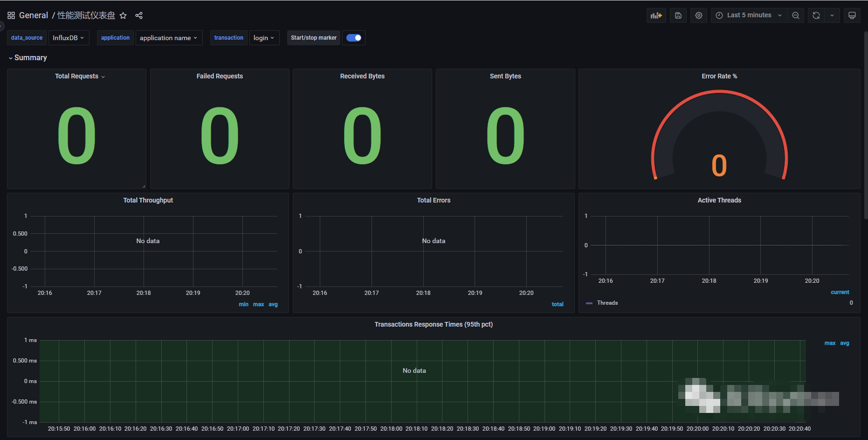This screenshot has height=440, width=868.
Task: Sort response times legend by max
Action: coord(830,343)
